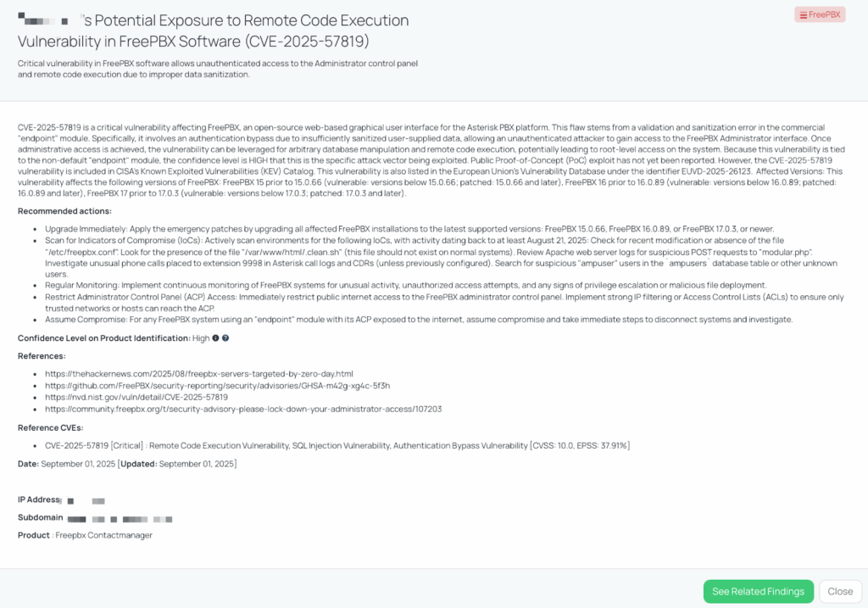Click the redacted Subdomain value
The image size is (868, 608).
tap(120, 520)
